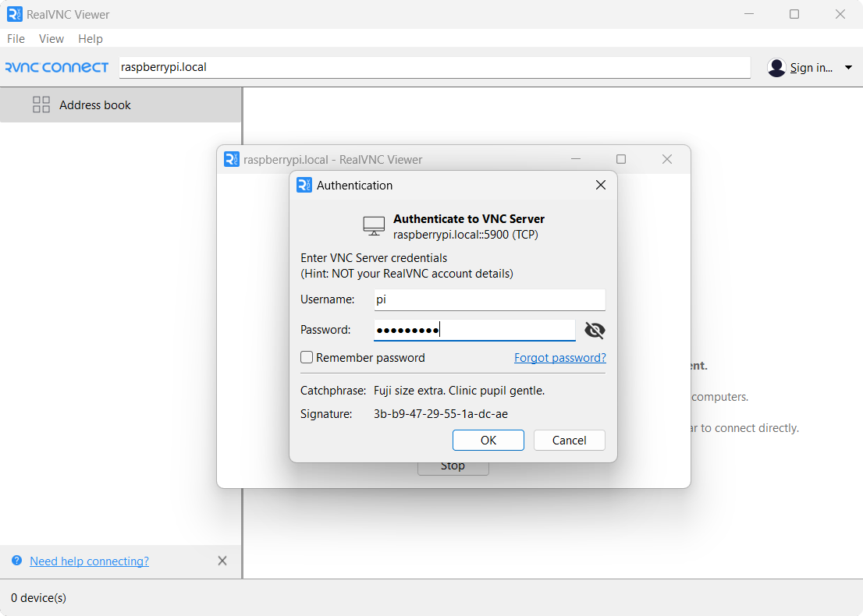This screenshot has width=863, height=616.
Task: Open the Help menu
Action: pos(90,38)
